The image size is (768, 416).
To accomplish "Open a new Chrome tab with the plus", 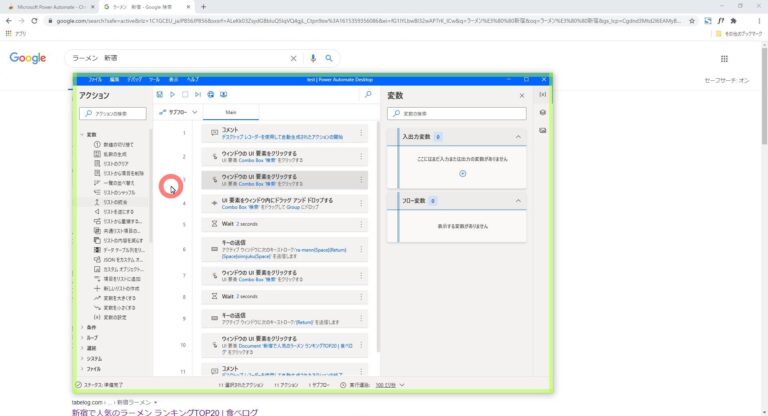I will pos(203,7).
